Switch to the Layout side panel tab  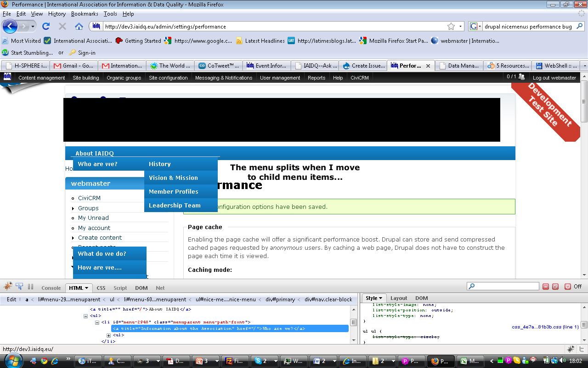[x=399, y=298]
